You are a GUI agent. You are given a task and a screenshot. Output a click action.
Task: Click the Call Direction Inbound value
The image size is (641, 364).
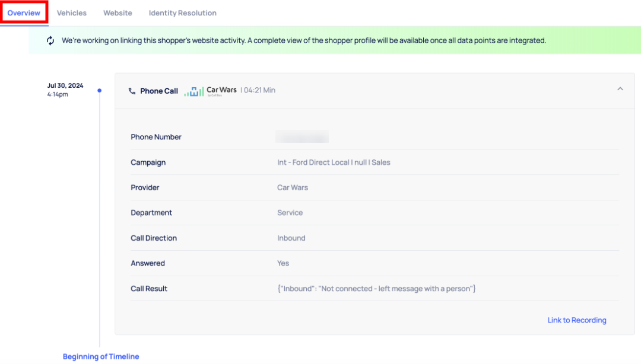tap(291, 238)
